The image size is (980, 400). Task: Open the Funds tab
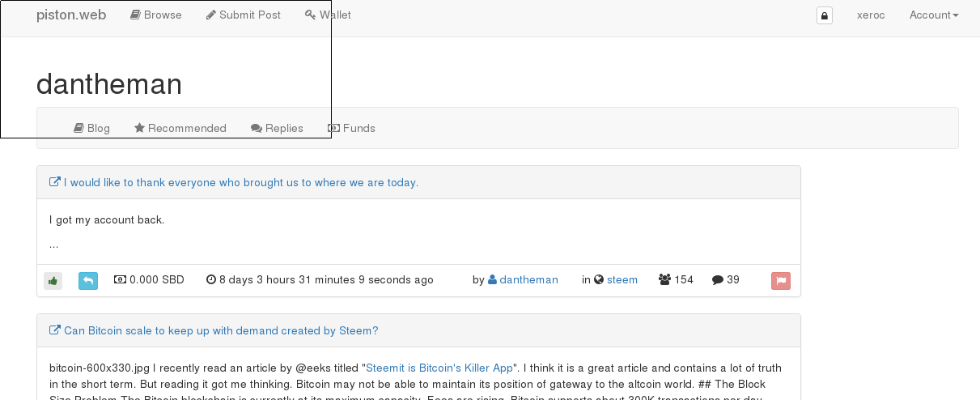[x=351, y=128]
